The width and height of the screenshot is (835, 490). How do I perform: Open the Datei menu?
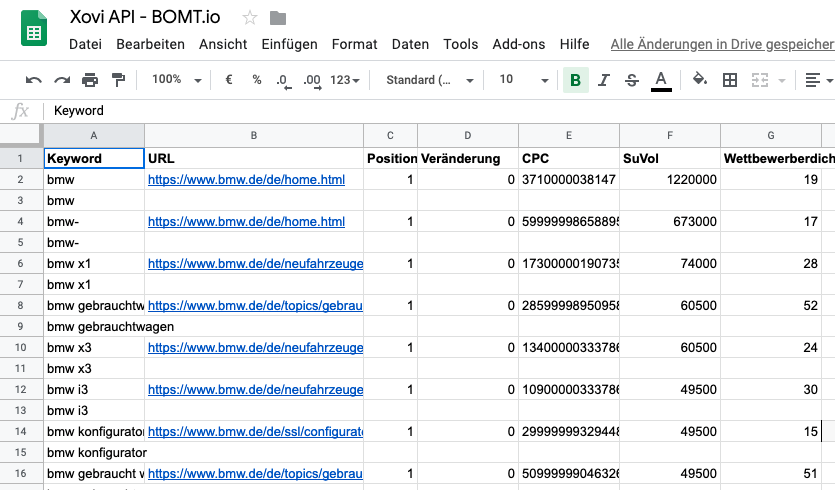tap(85, 44)
